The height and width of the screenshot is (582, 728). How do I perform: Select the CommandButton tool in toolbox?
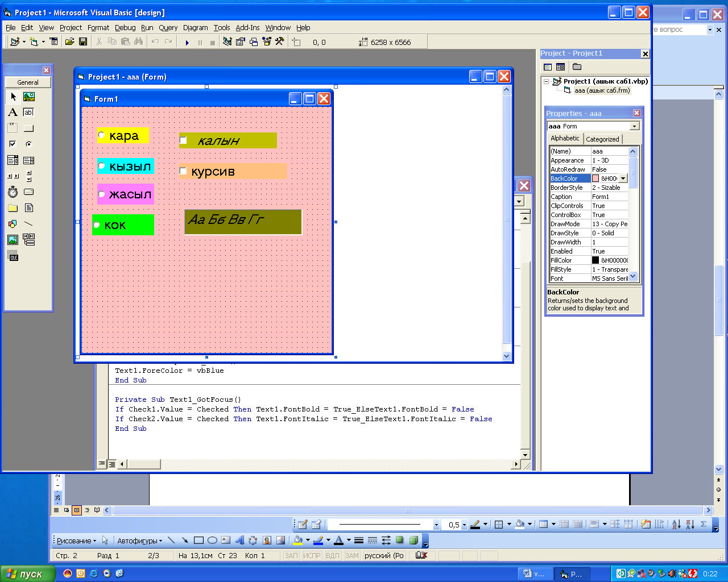[x=29, y=128]
